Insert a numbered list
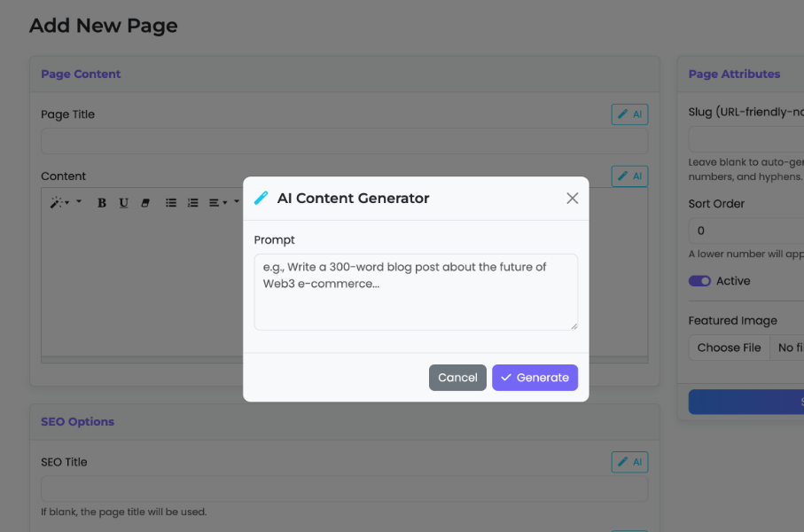The image size is (804, 532). pos(191,202)
